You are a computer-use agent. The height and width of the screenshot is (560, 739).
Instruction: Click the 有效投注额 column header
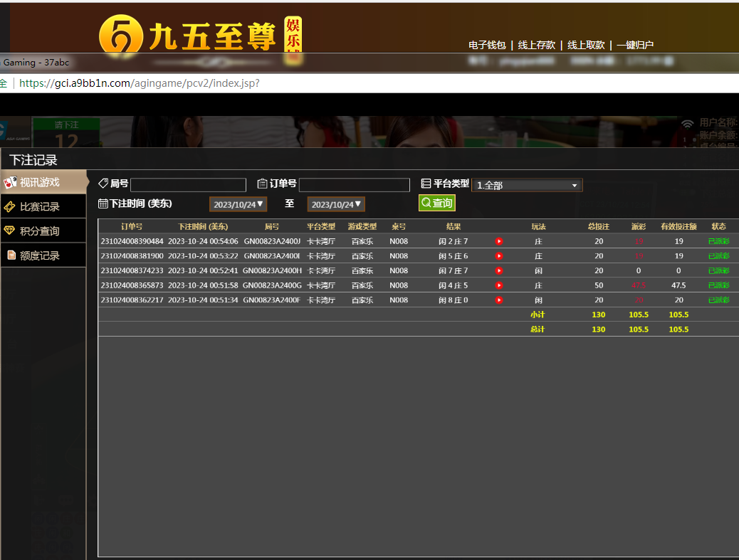point(678,226)
